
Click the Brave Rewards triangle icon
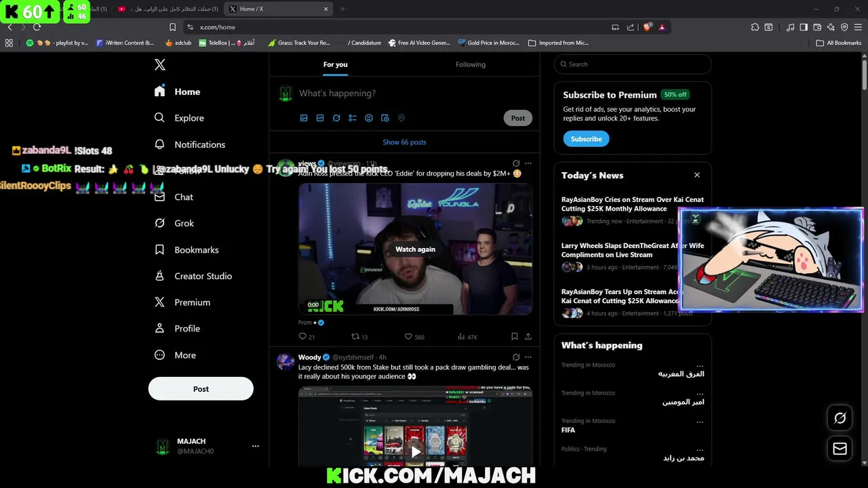[x=662, y=27]
